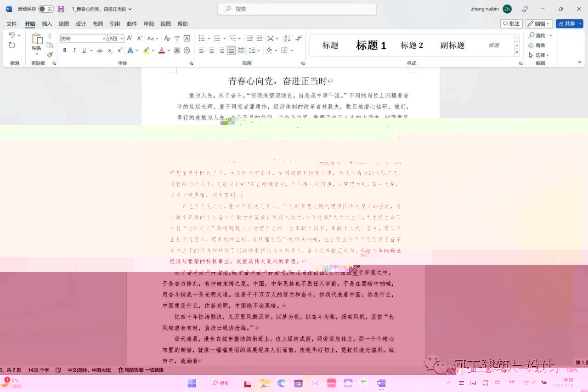Open the 编辑 mode button
The height and width of the screenshot is (392, 588).
tap(539, 23)
